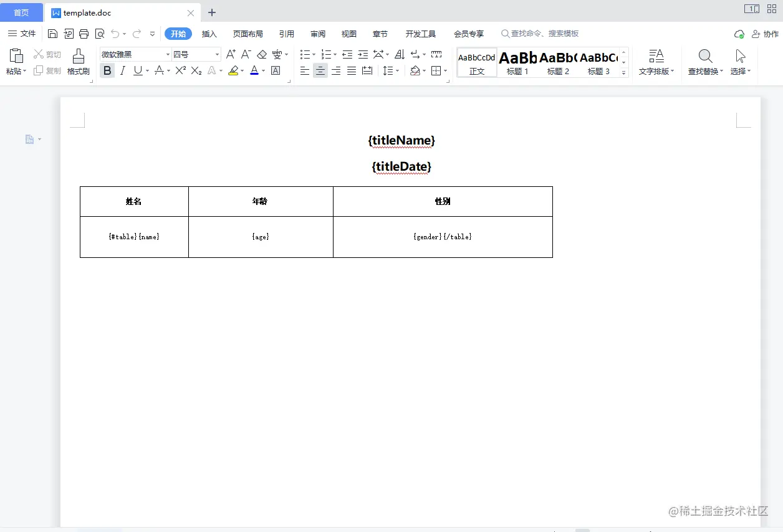
Task: Switch to the Review (审阅) tab
Action: point(318,34)
